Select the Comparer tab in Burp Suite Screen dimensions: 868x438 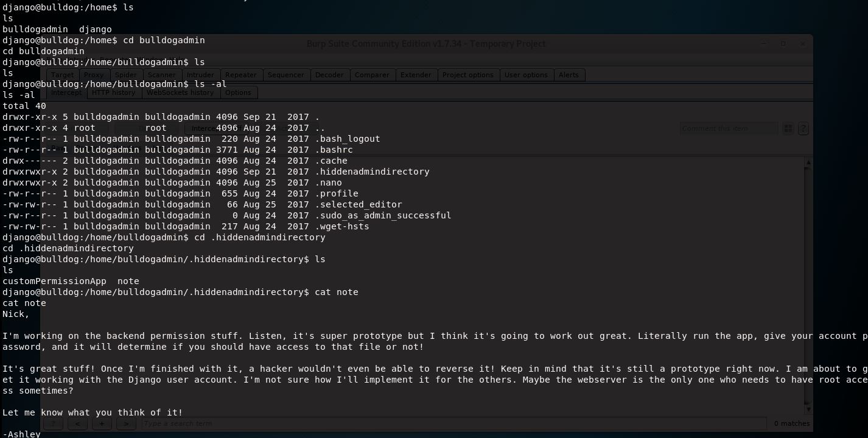[372, 75]
